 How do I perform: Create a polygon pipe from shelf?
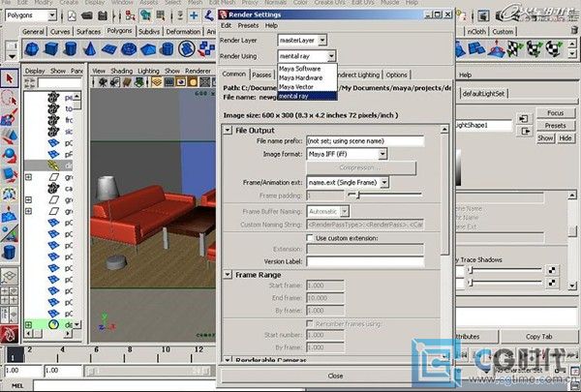[x=168, y=49]
